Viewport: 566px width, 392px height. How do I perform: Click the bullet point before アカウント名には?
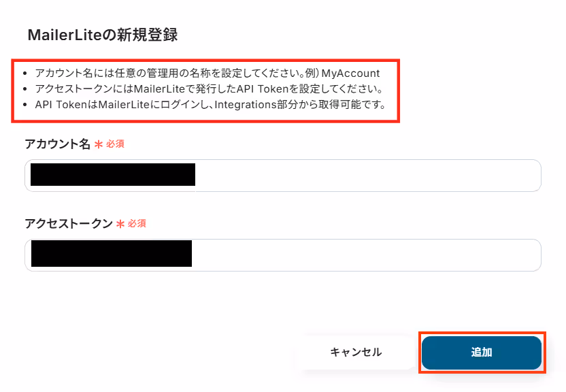tap(25, 73)
